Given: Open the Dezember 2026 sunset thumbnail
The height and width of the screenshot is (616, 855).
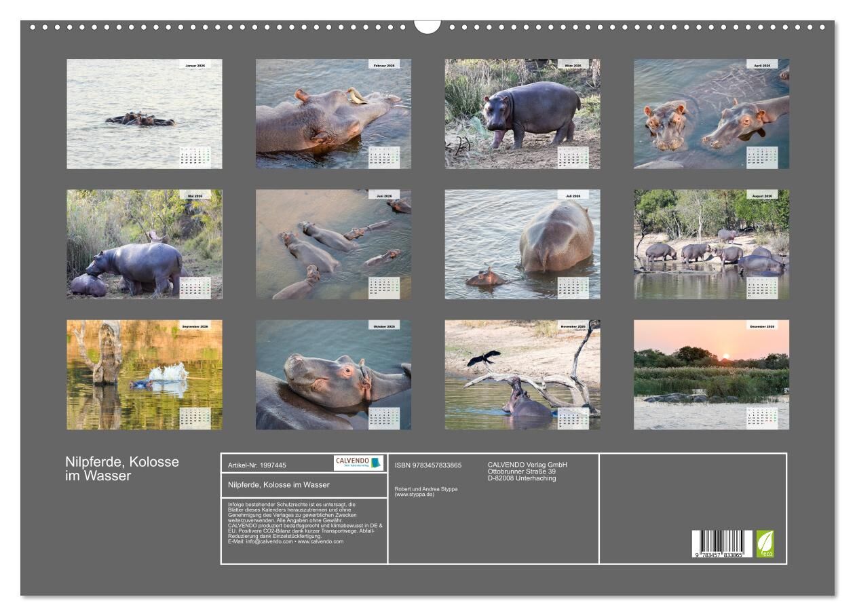Looking at the screenshot, I should click(x=711, y=374).
